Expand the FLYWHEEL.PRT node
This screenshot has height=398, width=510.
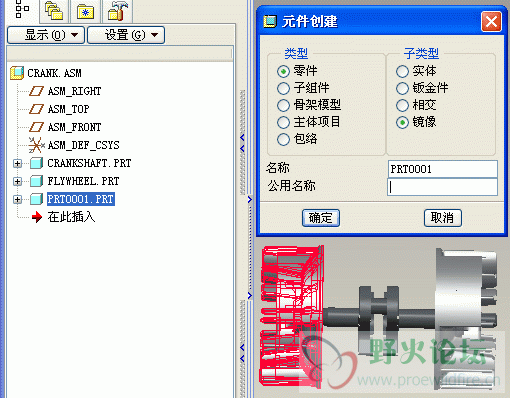coord(17,181)
